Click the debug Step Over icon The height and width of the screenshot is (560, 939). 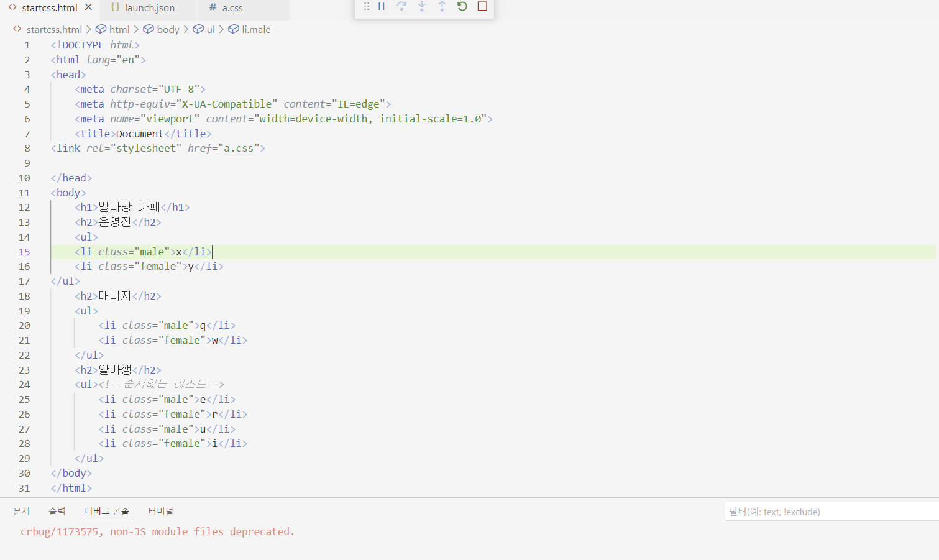point(402,6)
